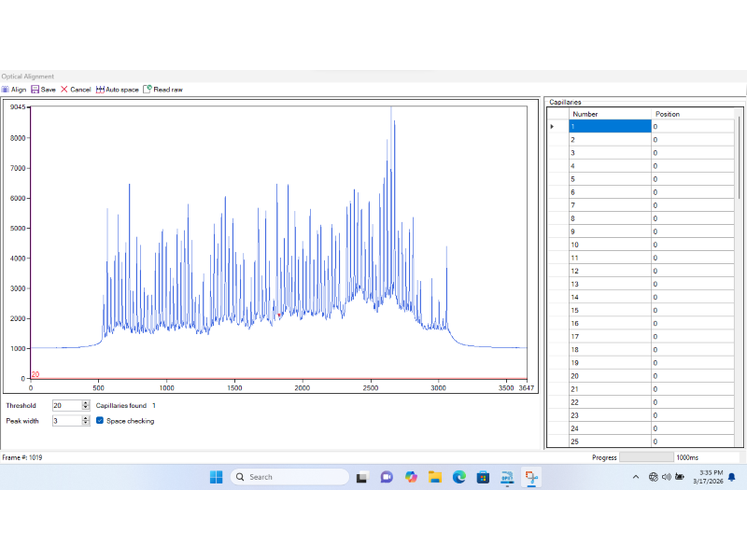The width and height of the screenshot is (747, 560).
Task: Increase the Threshold value with up arrow
Action: click(86, 403)
